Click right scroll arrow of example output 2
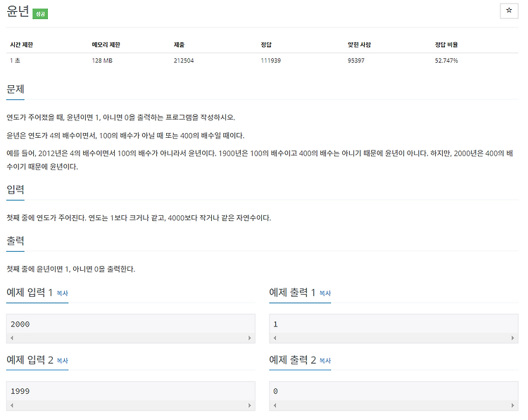Viewport: 528px width, 420px height. pos(513,405)
